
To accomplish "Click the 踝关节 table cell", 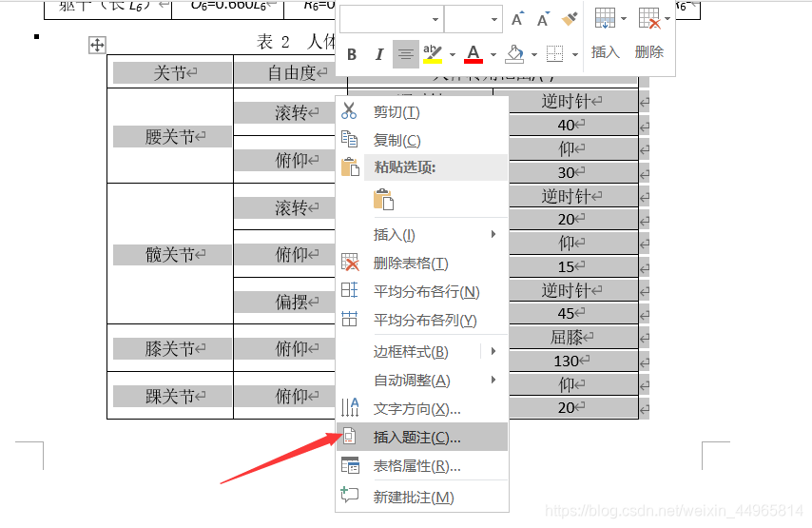I will click(170, 396).
